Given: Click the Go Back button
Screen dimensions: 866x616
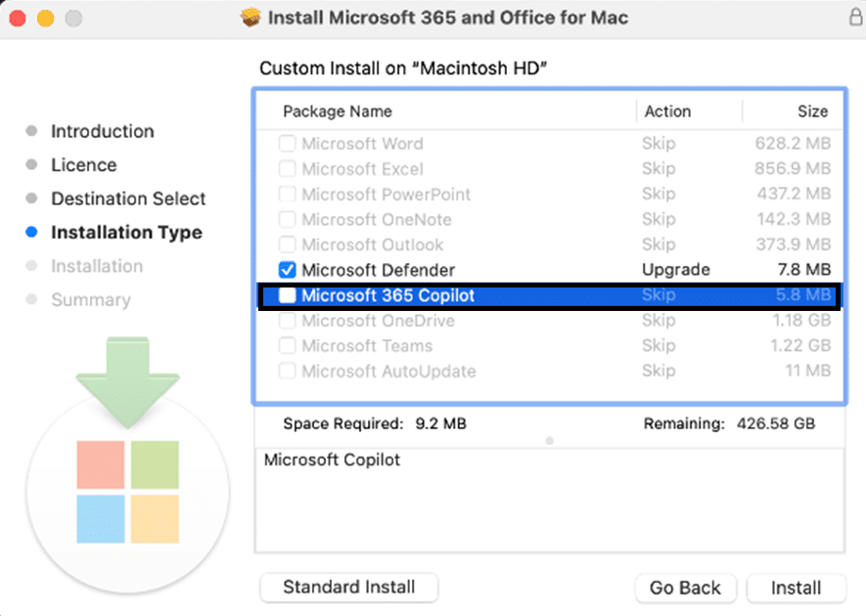Looking at the screenshot, I should coord(685,588).
